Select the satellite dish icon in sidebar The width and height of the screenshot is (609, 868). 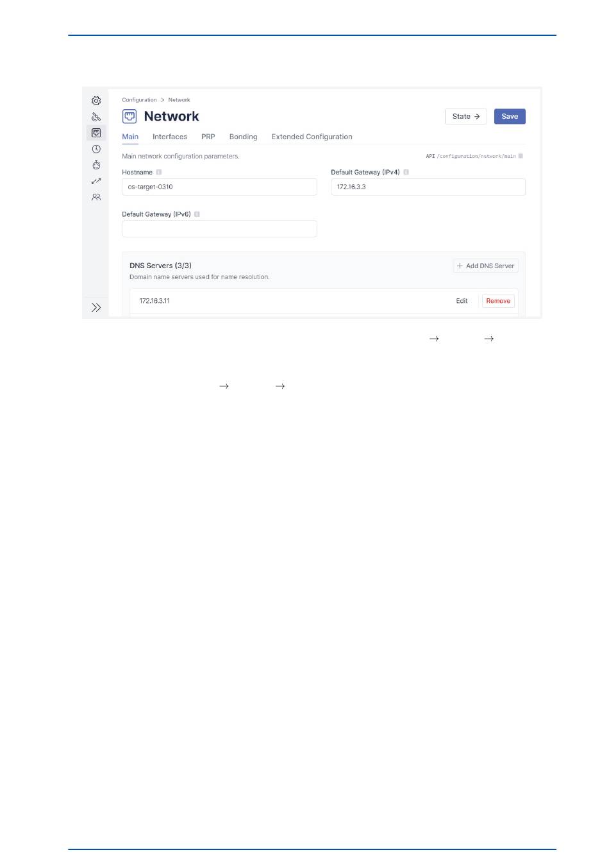pyautogui.click(x=96, y=117)
